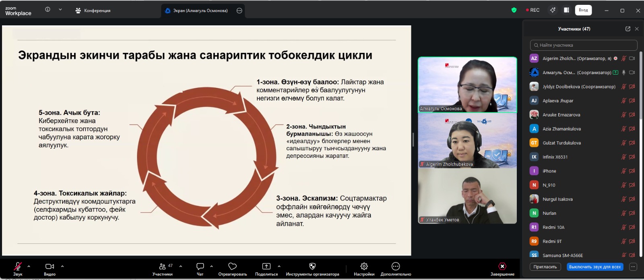Click the More (Дополнительно) ellipsis icon
The width and height of the screenshot is (644, 280).
[396, 267]
